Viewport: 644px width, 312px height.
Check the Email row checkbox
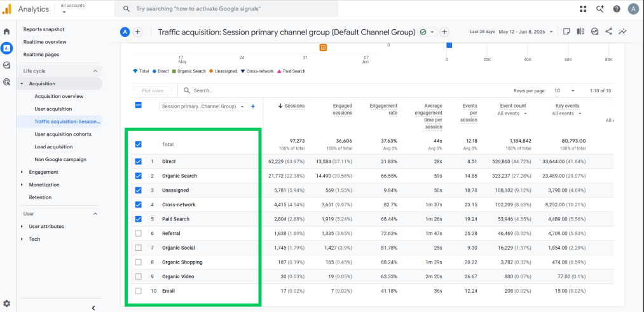click(x=139, y=291)
